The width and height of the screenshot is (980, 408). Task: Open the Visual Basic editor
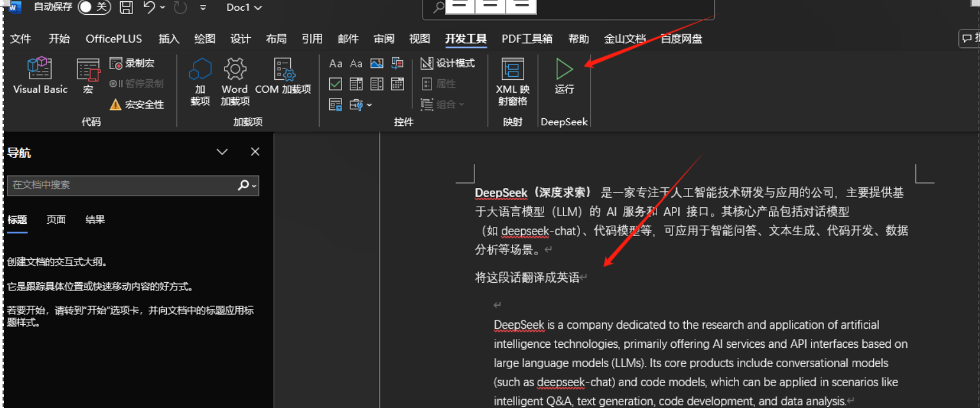[40, 75]
